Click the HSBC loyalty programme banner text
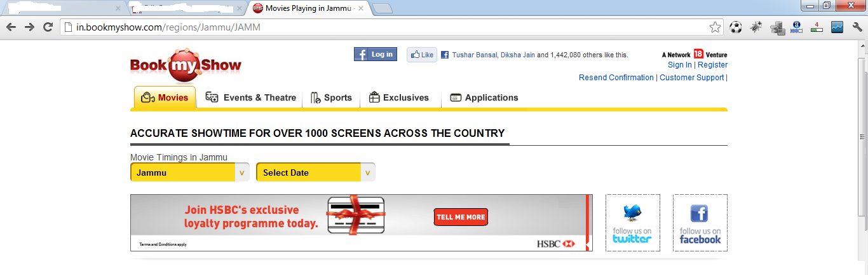Image resolution: width=868 pixels, height=275 pixels. click(251, 217)
